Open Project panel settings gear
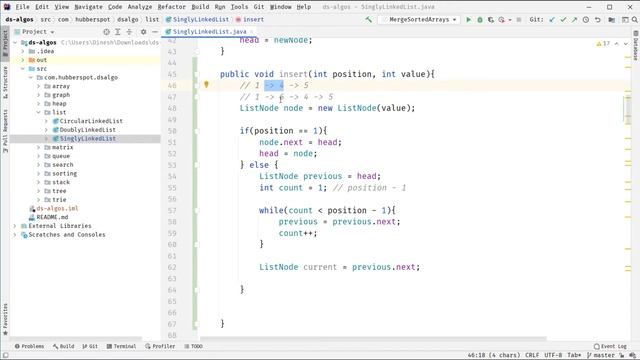 pyautogui.click(x=143, y=31)
